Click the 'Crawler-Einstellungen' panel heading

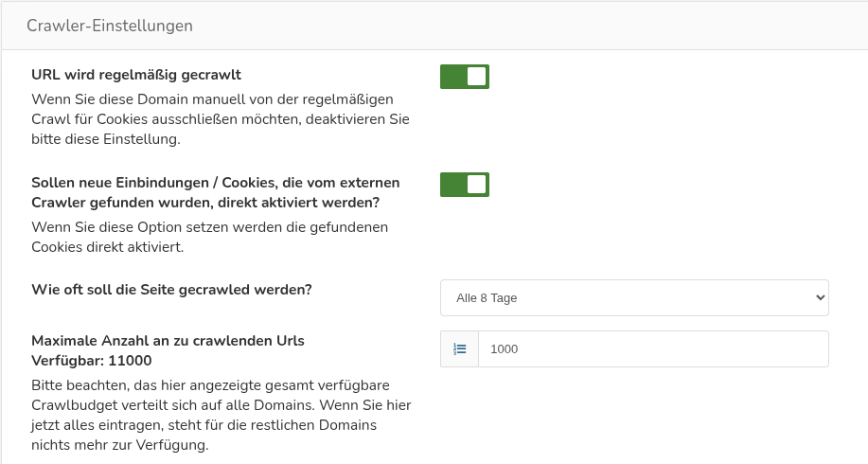(x=110, y=26)
